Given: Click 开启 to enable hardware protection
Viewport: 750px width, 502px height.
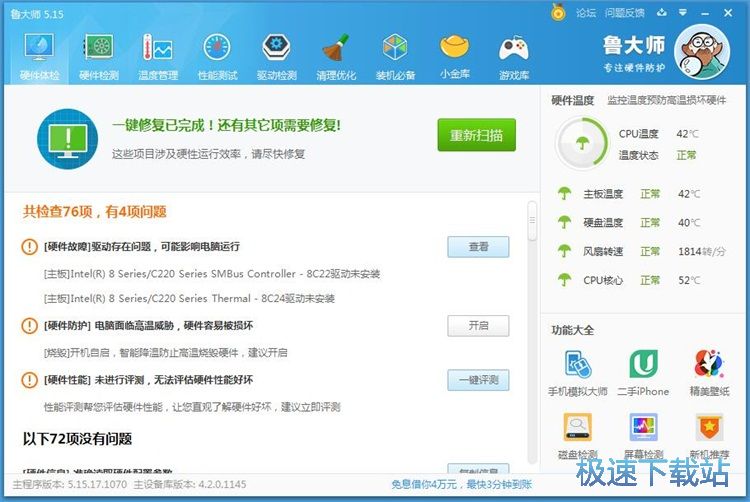Looking at the screenshot, I should click(478, 326).
